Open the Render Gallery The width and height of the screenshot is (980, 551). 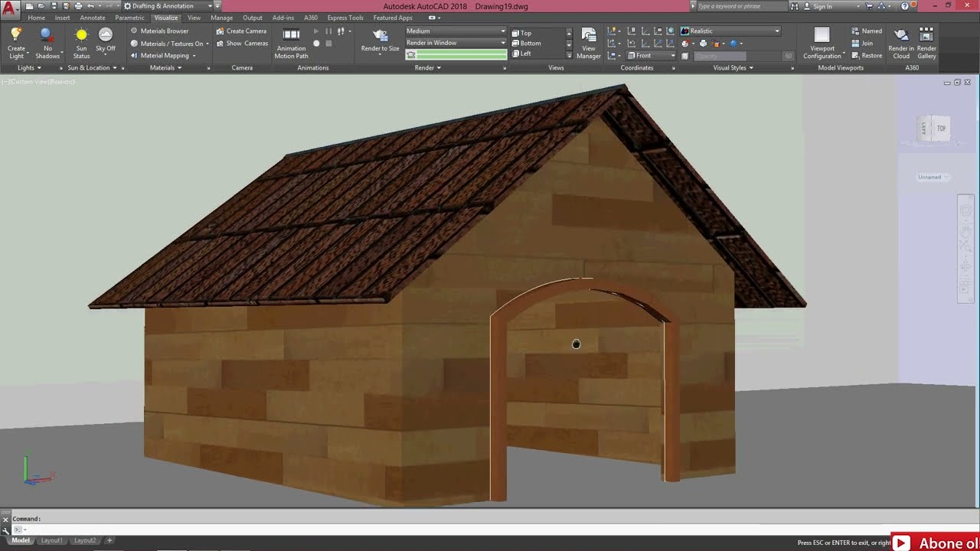pyautogui.click(x=926, y=43)
